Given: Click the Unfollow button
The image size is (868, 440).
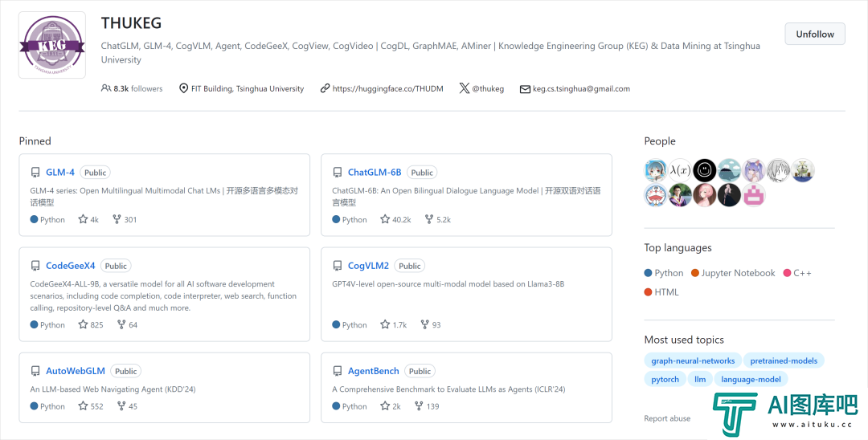Looking at the screenshot, I should 815,34.
